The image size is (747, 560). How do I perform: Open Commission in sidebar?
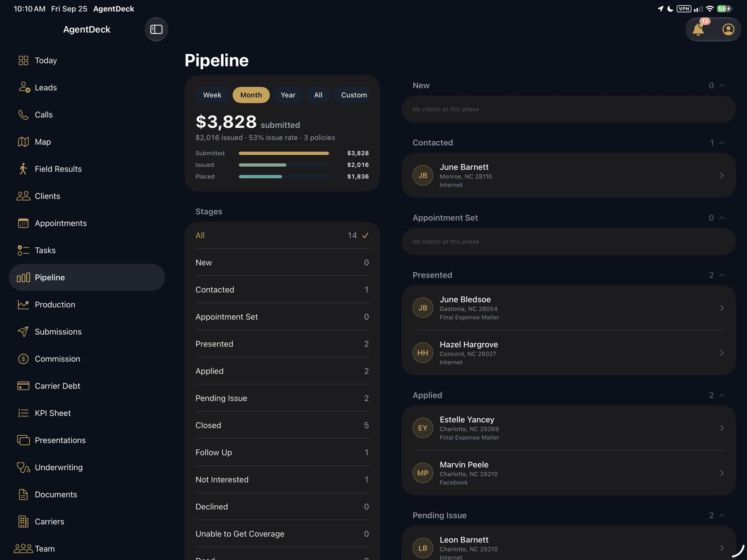click(87, 359)
